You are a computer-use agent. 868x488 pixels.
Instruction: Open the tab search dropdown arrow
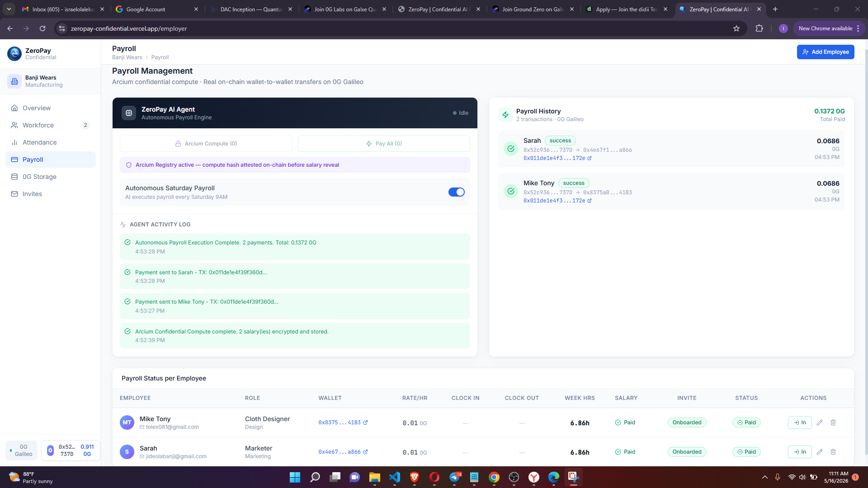pyautogui.click(x=9, y=9)
